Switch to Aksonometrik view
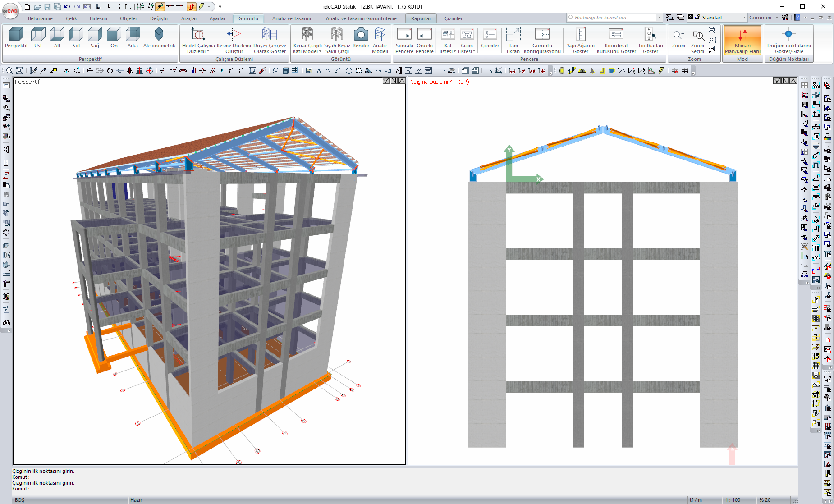The image size is (834, 504). 159,34
